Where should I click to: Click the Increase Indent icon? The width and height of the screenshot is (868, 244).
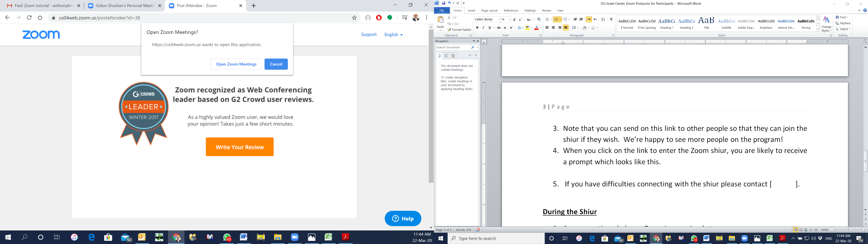(x=581, y=20)
